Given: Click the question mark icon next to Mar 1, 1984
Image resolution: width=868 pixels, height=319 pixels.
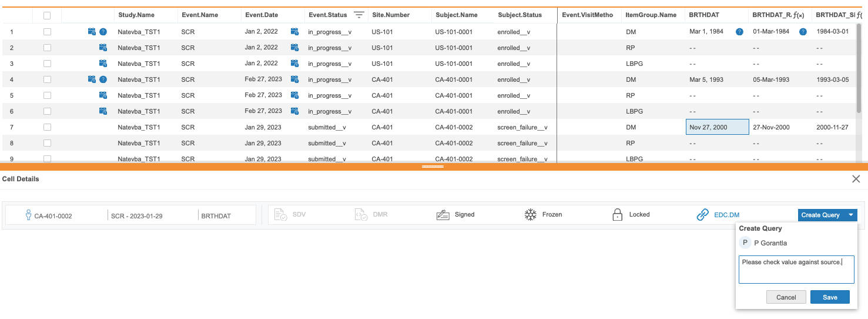Looking at the screenshot, I should [x=739, y=32].
